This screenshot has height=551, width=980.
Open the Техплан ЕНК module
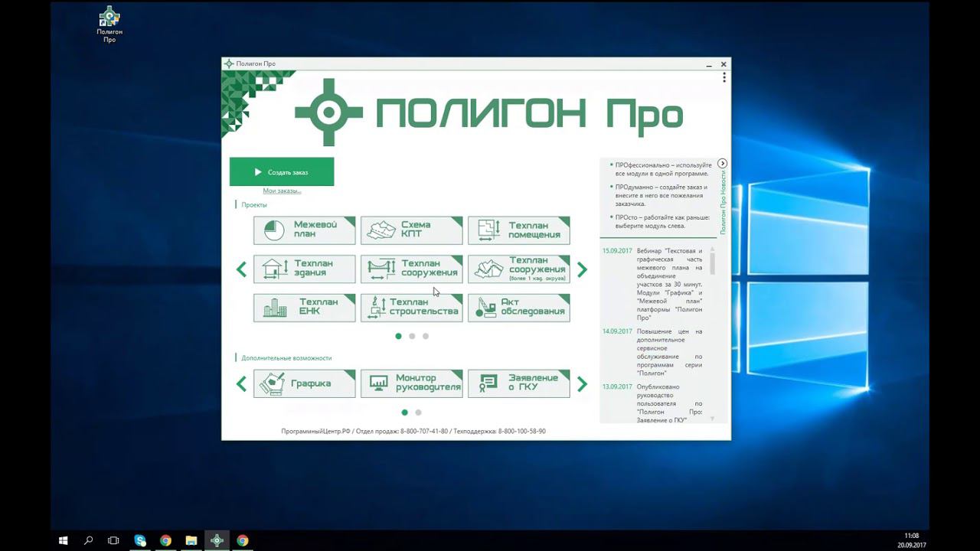click(x=305, y=308)
